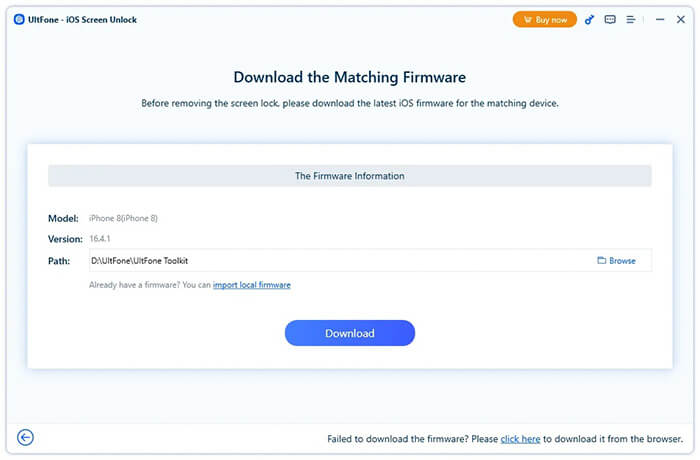The height and width of the screenshot is (460, 700).
Task: Click the Download the Matching Firmware heading
Action: (x=350, y=77)
